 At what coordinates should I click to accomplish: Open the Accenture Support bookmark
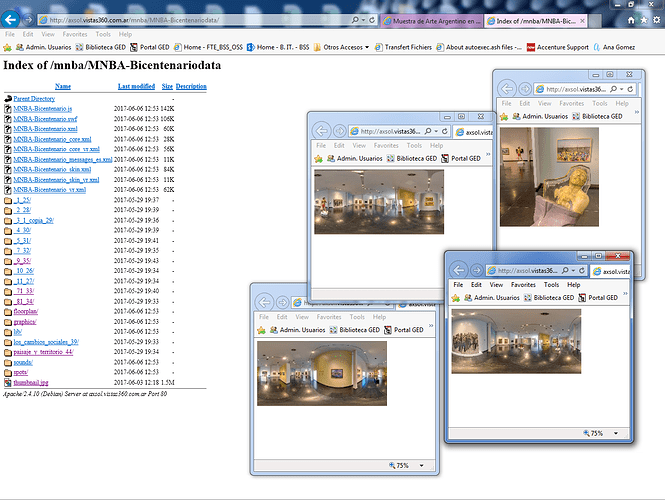click(x=558, y=47)
